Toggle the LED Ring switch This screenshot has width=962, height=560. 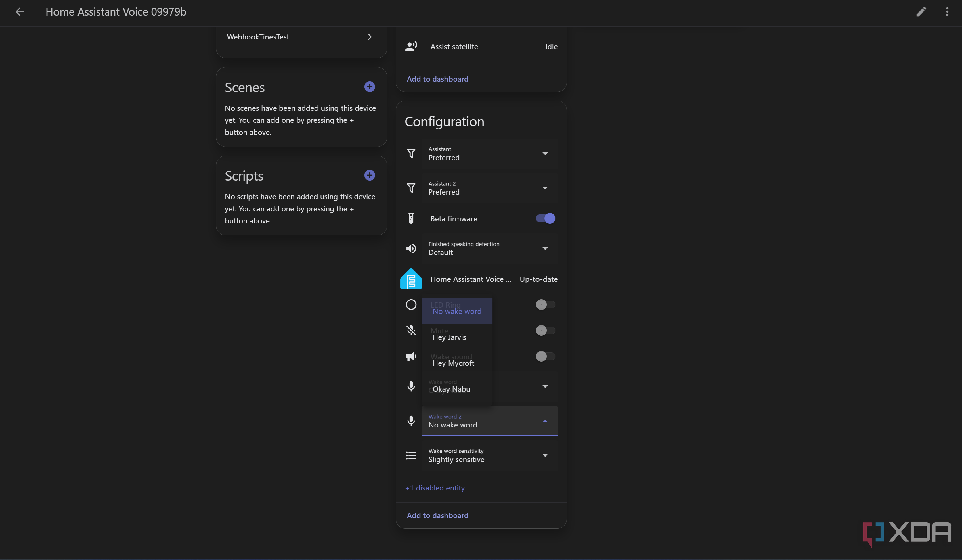(545, 305)
